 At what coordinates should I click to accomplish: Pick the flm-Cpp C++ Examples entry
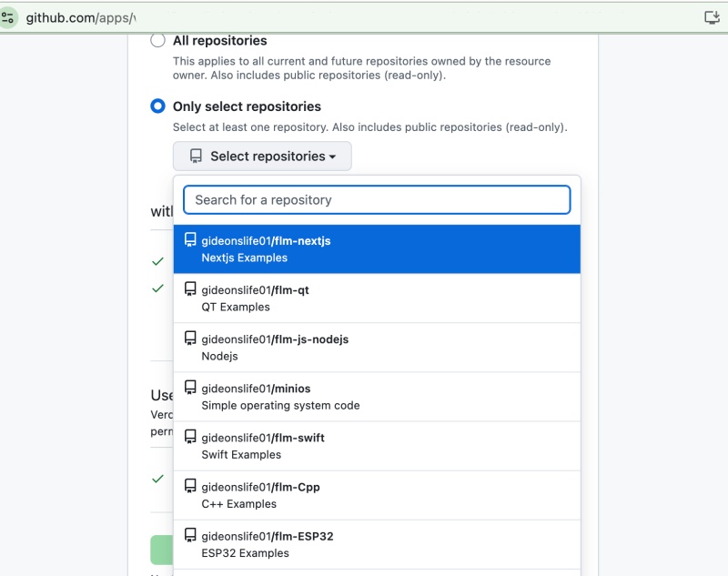coord(377,495)
